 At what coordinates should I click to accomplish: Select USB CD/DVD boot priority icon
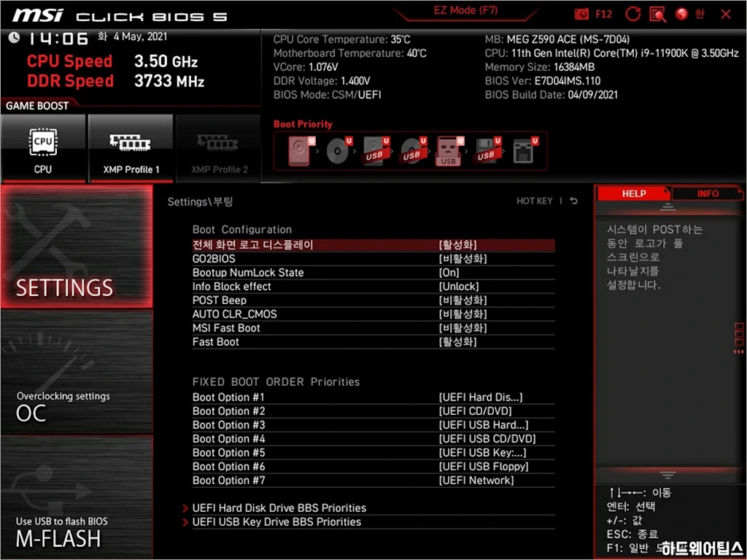pyautogui.click(x=413, y=151)
